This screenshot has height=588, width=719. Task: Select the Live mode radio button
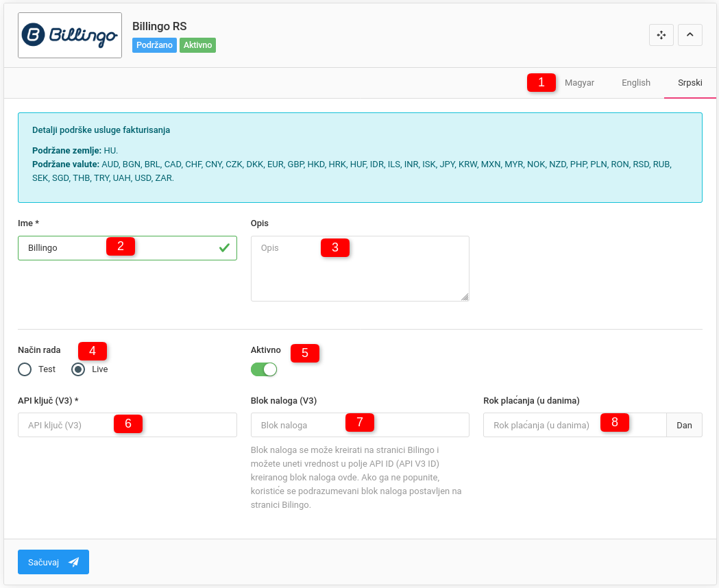(x=79, y=369)
